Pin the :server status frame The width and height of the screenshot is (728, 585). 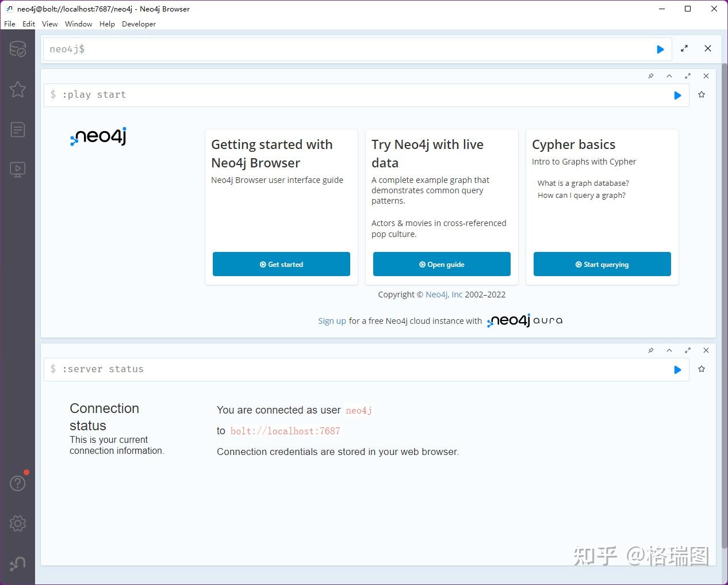tap(651, 350)
